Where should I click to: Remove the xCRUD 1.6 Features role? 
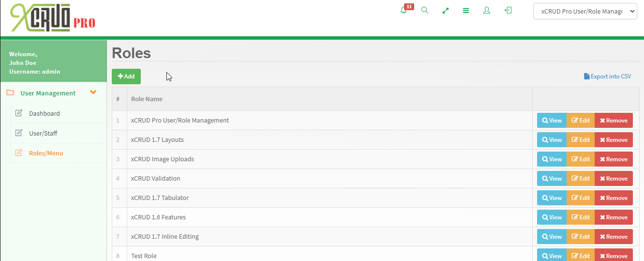(x=614, y=217)
